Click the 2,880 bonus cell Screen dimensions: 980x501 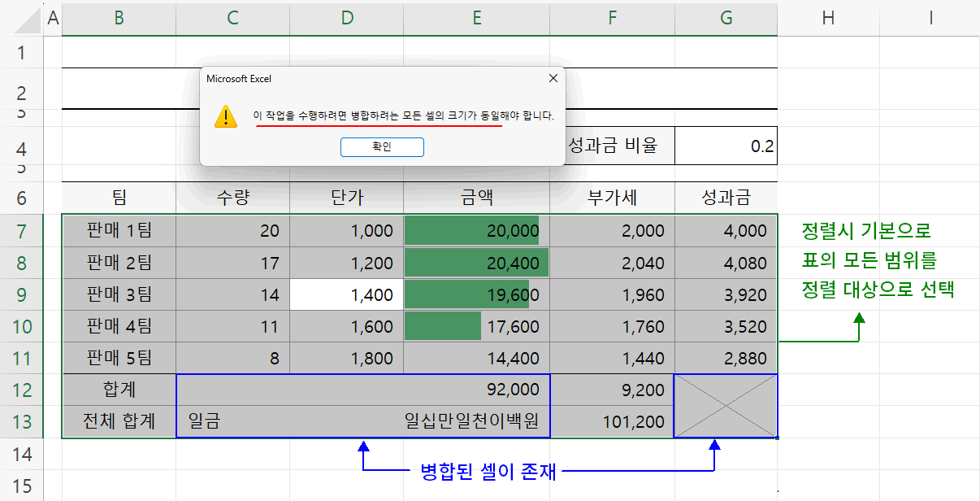[726, 358]
